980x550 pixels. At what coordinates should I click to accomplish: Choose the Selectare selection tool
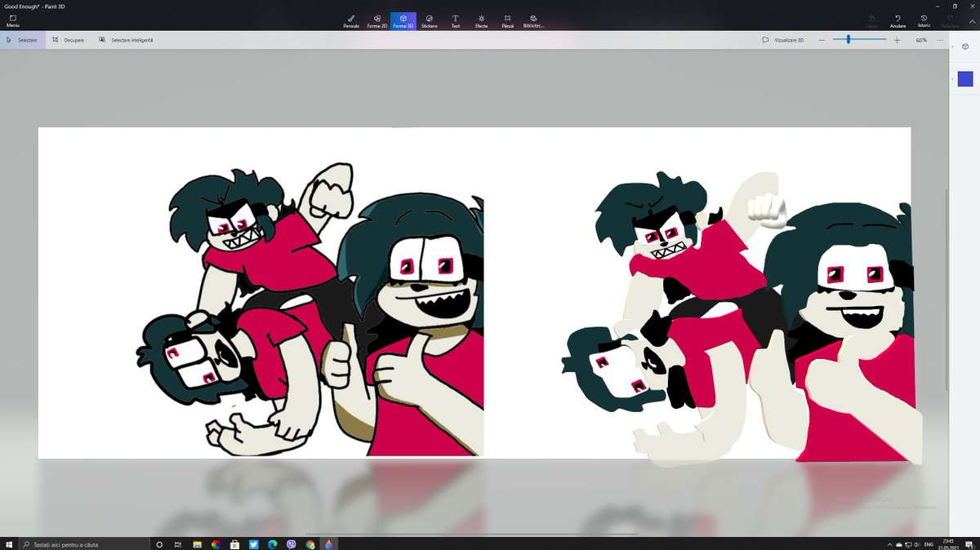[x=22, y=40]
